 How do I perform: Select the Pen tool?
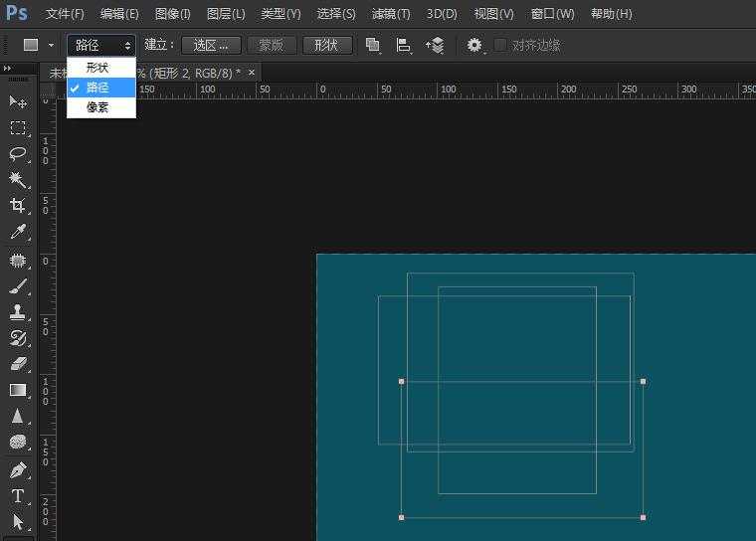pos(18,469)
